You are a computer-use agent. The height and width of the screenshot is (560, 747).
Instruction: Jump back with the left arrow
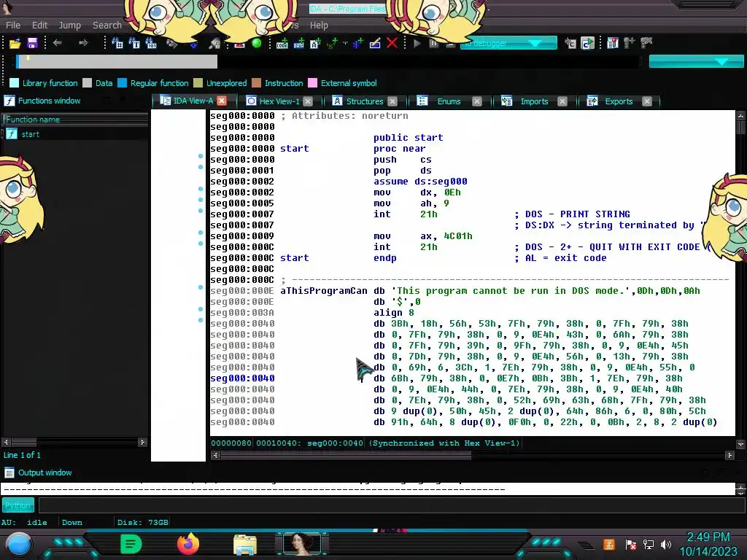point(58,43)
